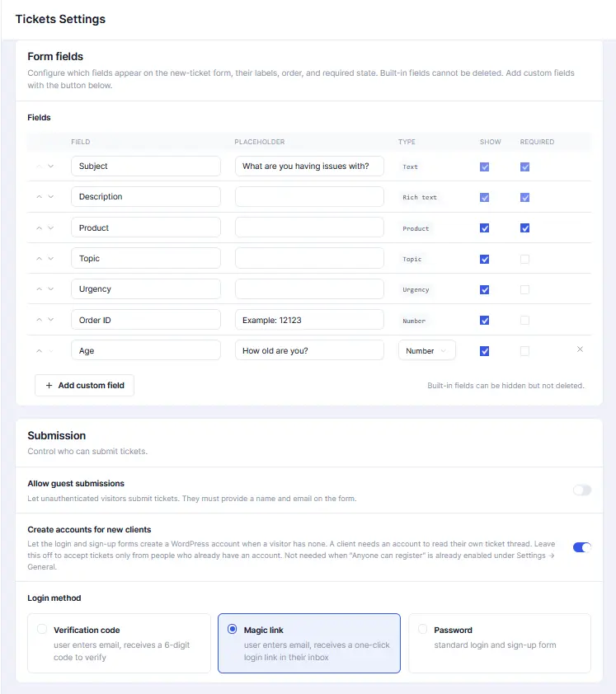Viewport: 616px width, 694px height.
Task: Click the empty Topic placeholder field
Action: (309, 258)
